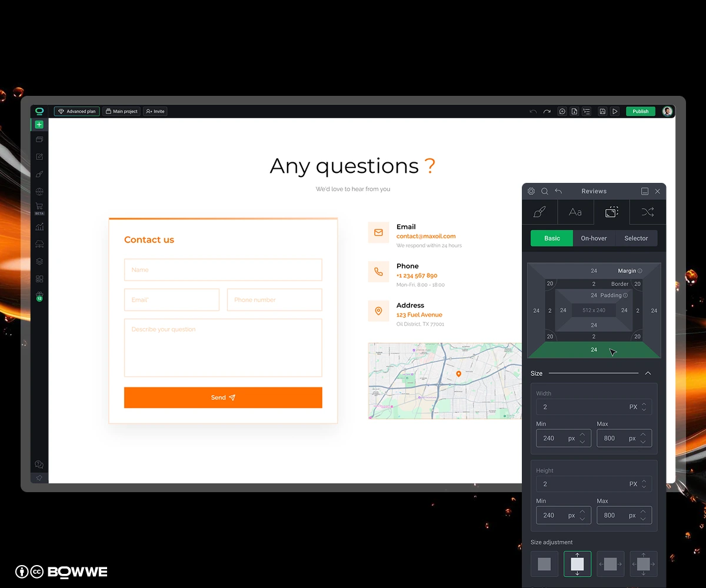Click the back arrow in Reviews panel
The image size is (706, 588).
(558, 191)
